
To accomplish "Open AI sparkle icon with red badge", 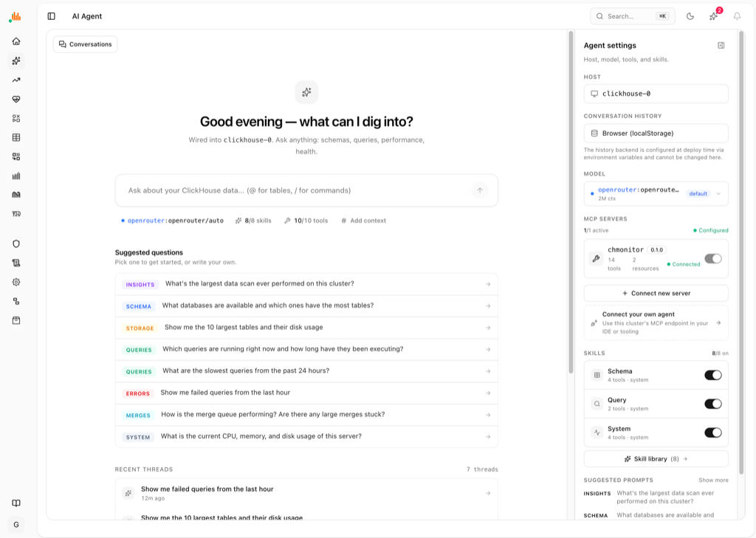I will [714, 16].
